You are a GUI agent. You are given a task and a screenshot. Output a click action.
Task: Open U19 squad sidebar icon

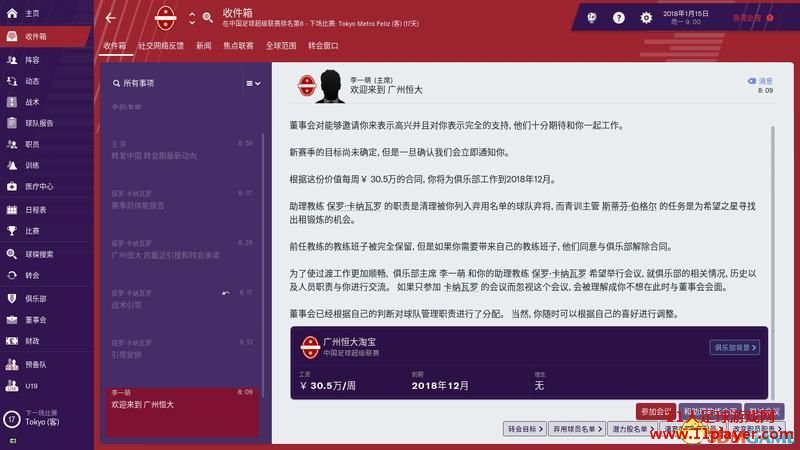coord(12,386)
